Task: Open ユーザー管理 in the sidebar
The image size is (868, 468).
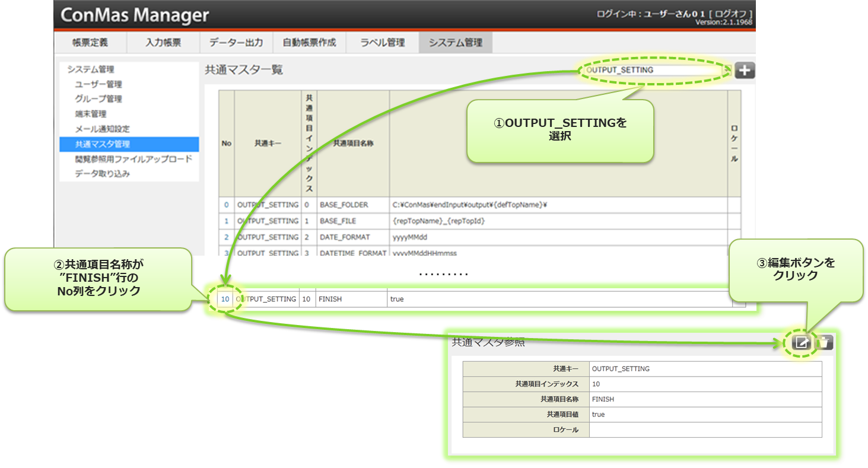Action: pyautogui.click(x=98, y=84)
